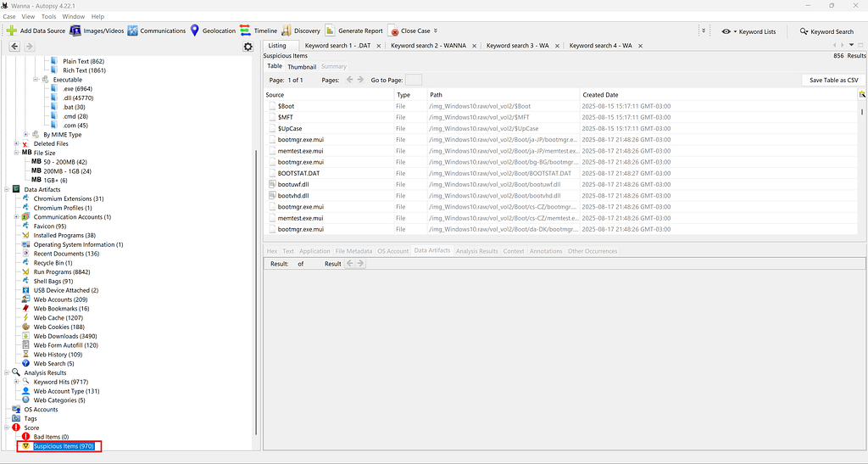Image resolution: width=868 pixels, height=464 pixels.
Task: Select the bootuwf.dll file row
Action: (x=561, y=184)
